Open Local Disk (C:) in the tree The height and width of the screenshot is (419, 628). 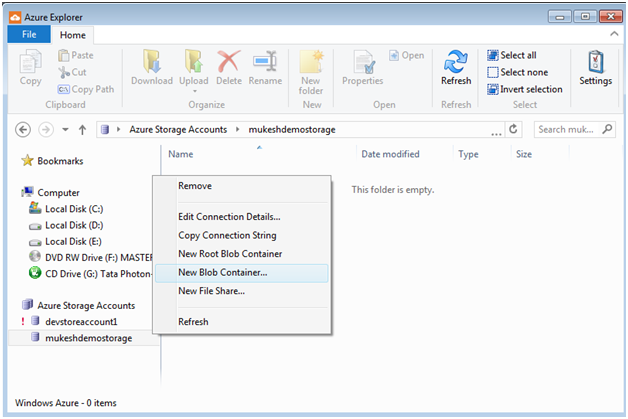pos(66,209)
